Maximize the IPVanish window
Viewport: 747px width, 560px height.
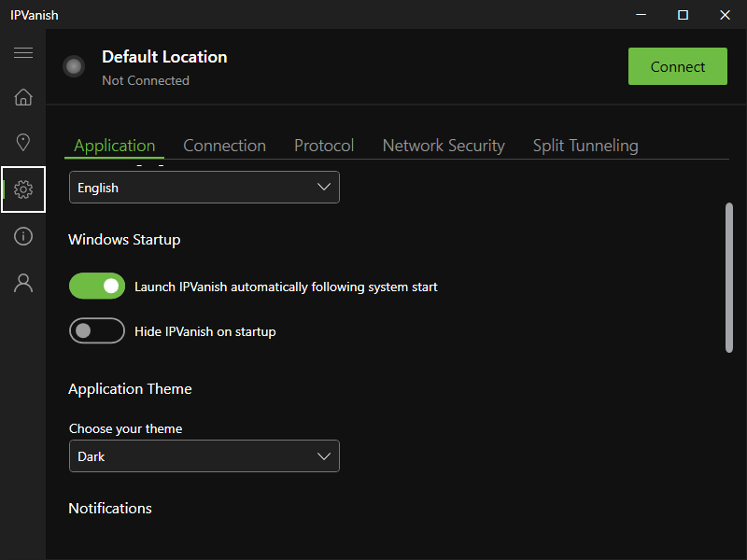pos(683,14)
